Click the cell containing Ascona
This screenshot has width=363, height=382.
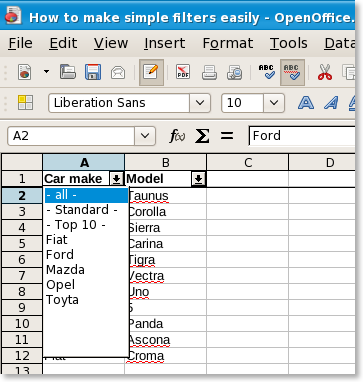pos(167,339)
